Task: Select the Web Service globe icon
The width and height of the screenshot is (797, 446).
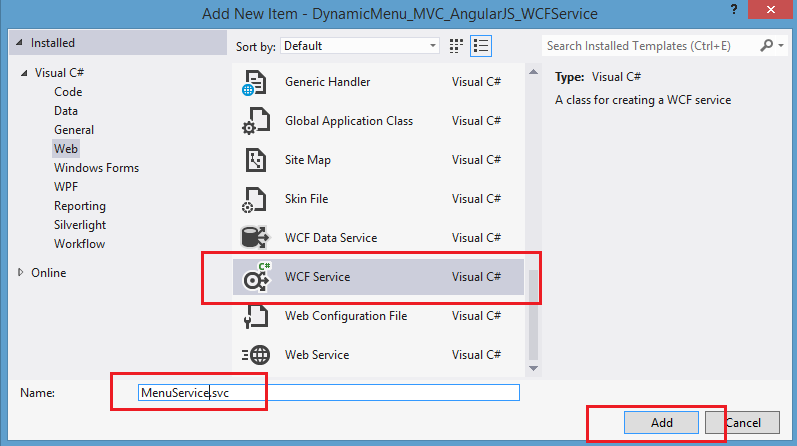Action: [x=254, y=355]
